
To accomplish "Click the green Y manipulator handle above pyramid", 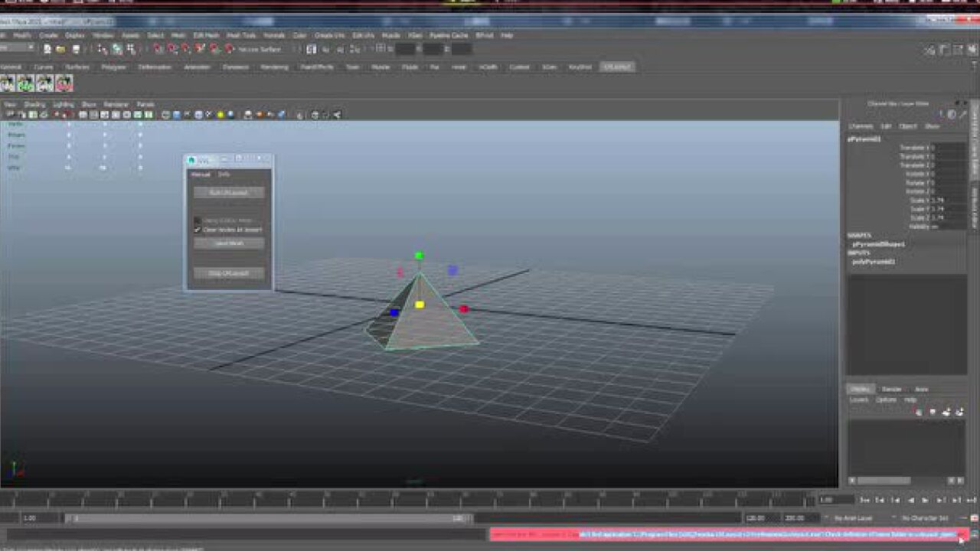I will [x=419, y=256].
